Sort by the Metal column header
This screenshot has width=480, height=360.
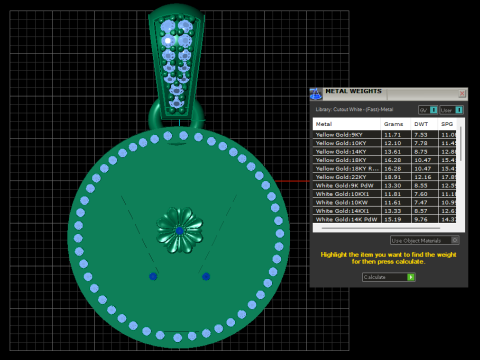pos(347,124)
